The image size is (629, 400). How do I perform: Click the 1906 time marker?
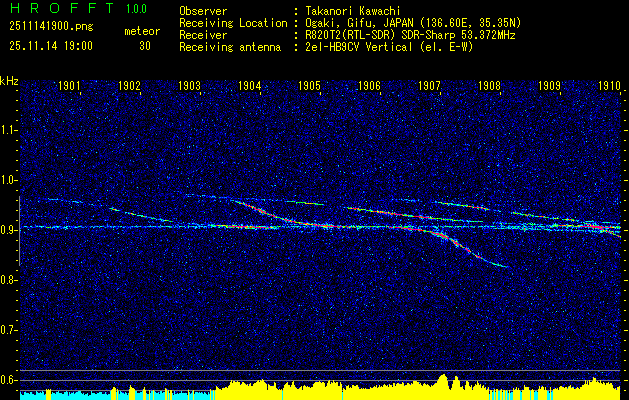pos(369,85)
